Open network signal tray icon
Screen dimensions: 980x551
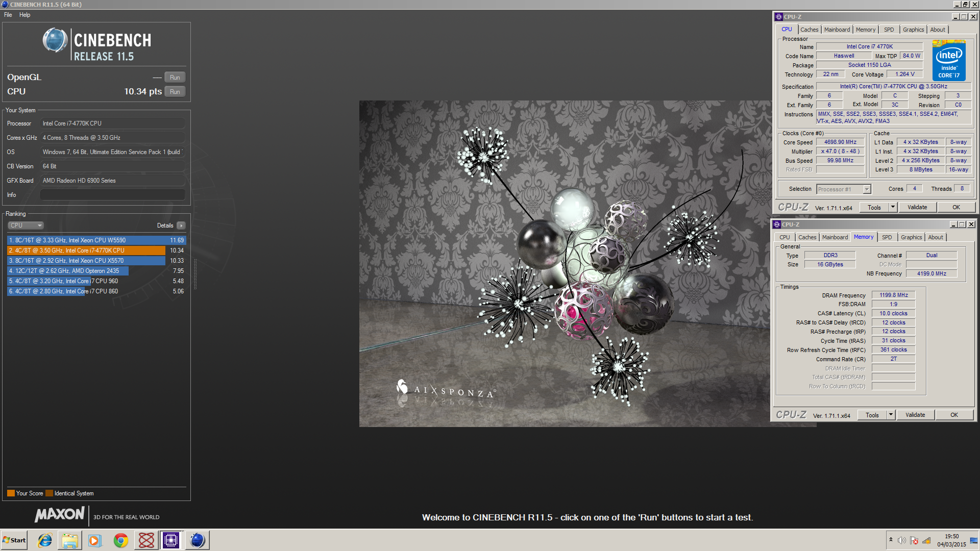pyautogui.click(x=926, y=540)
